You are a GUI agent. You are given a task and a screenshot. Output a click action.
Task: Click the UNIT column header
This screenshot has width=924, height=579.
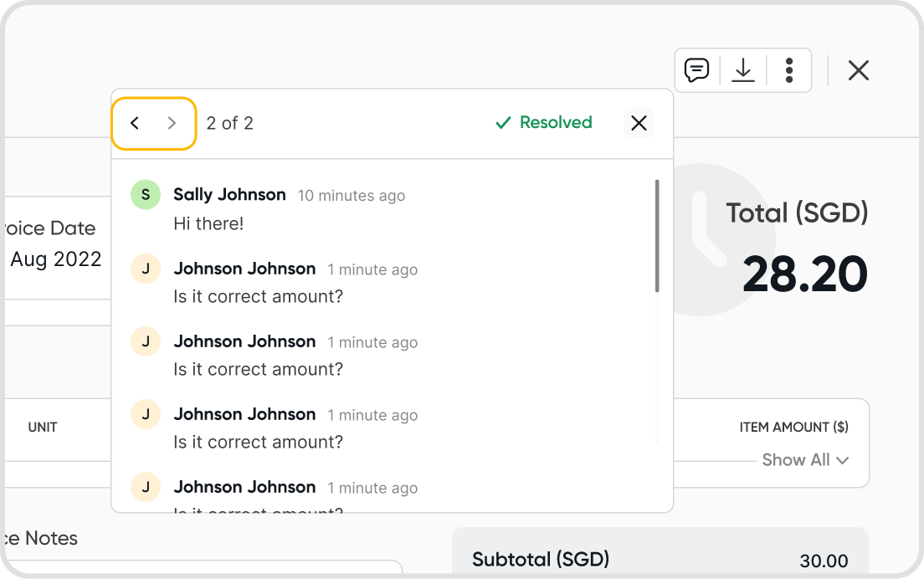click(43, 427)
